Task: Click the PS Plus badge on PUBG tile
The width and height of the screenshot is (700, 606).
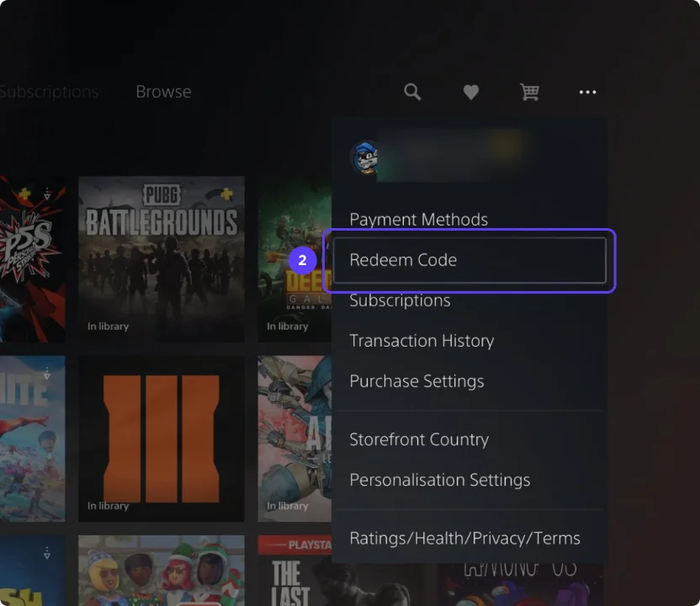Action: coord(227,194)
